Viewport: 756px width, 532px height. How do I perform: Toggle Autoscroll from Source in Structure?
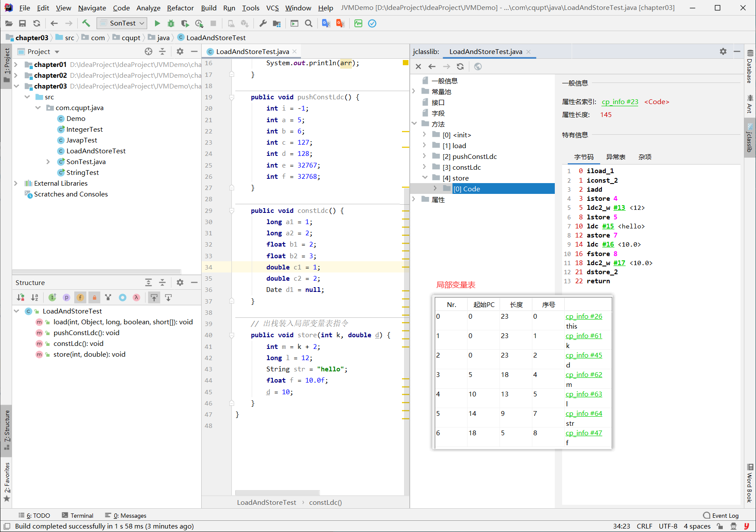[x=168, y=297]
